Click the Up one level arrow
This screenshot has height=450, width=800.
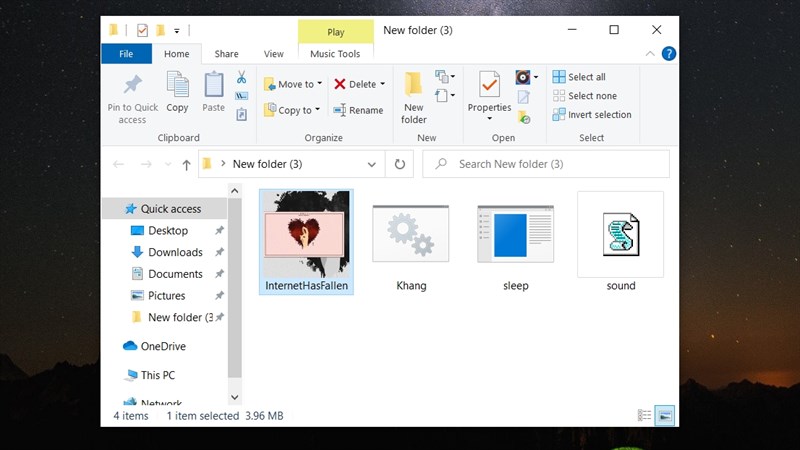(x=186, y=164)
